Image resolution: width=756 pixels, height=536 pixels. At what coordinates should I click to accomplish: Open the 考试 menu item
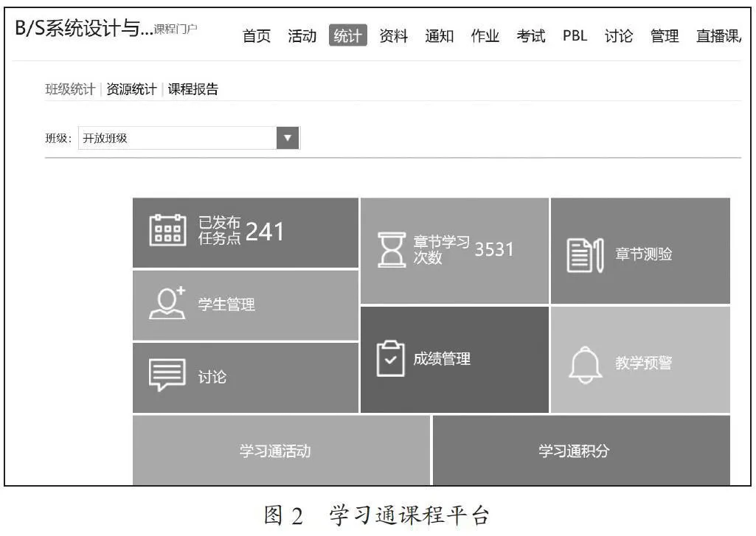pos(531,35)
